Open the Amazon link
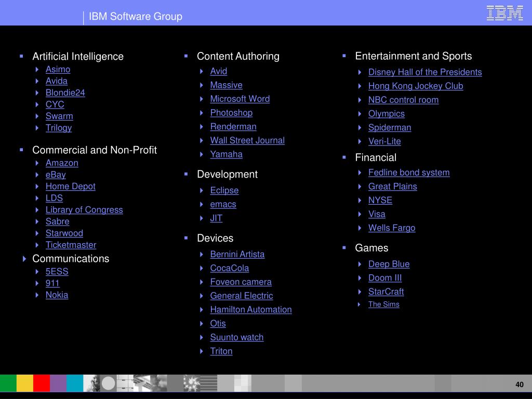The image size is (532, 399). [x=62, y=163]
